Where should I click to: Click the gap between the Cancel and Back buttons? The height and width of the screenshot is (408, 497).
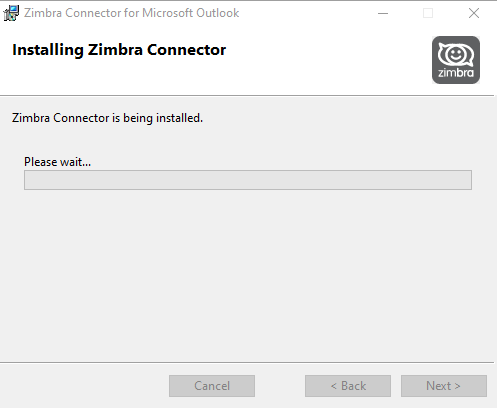(x=280, y=386)
